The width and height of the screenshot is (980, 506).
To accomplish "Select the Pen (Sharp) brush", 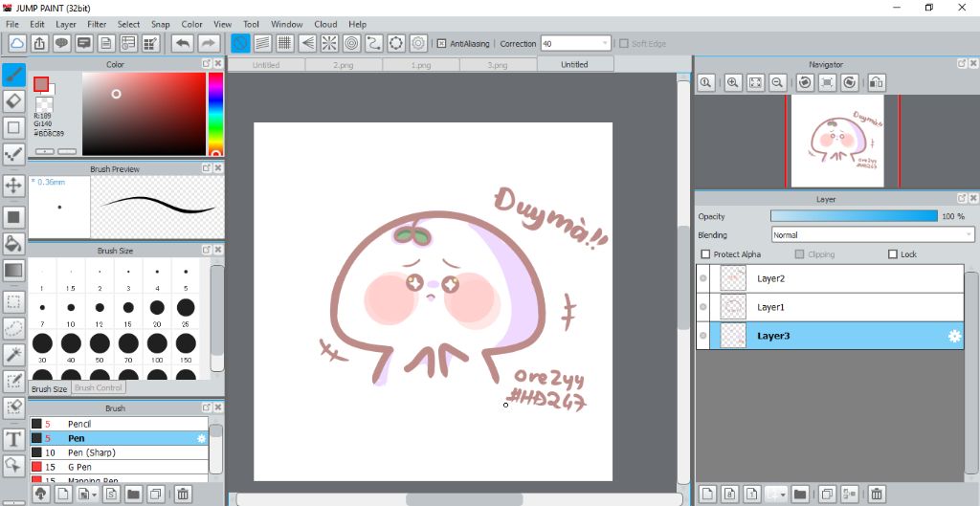I will pyautogui.click(x=119, y=452).
